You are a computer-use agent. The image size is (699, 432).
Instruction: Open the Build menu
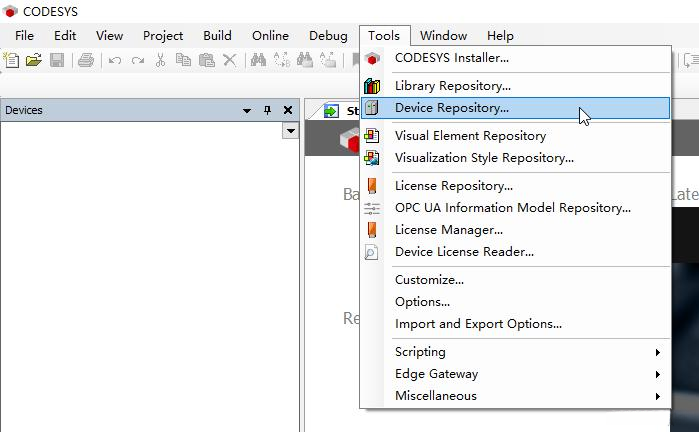(x=217, y=36)
